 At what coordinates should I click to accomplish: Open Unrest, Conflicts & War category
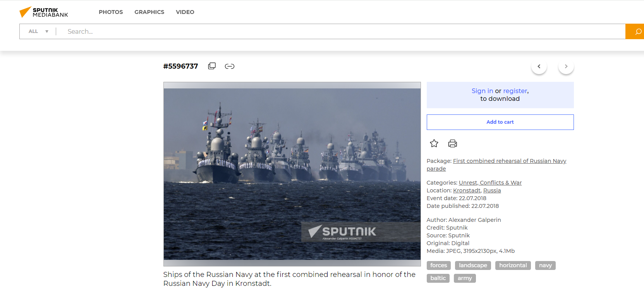coord(490,183)
